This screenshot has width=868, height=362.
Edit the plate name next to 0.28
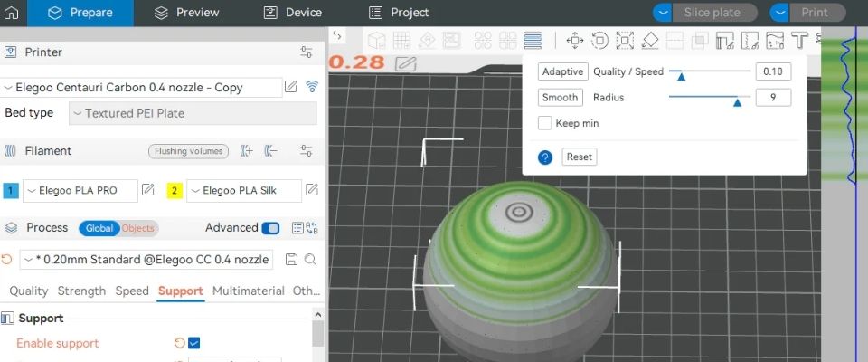[406, 63]
